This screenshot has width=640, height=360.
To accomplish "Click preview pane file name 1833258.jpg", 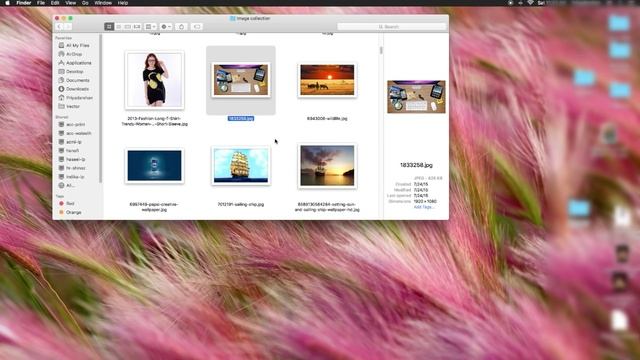I will click(416, 165).
